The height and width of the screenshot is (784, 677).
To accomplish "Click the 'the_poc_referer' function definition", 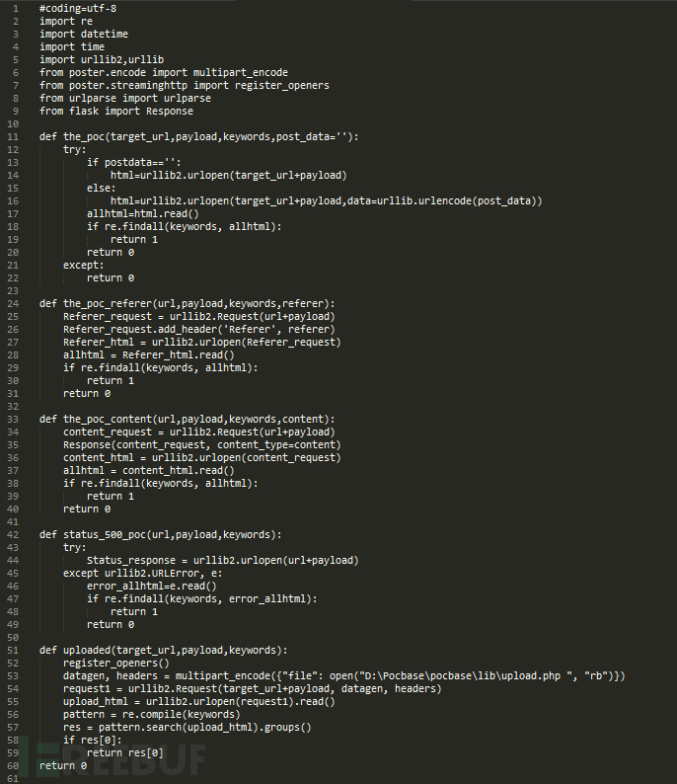I will (x=108, y=304).
